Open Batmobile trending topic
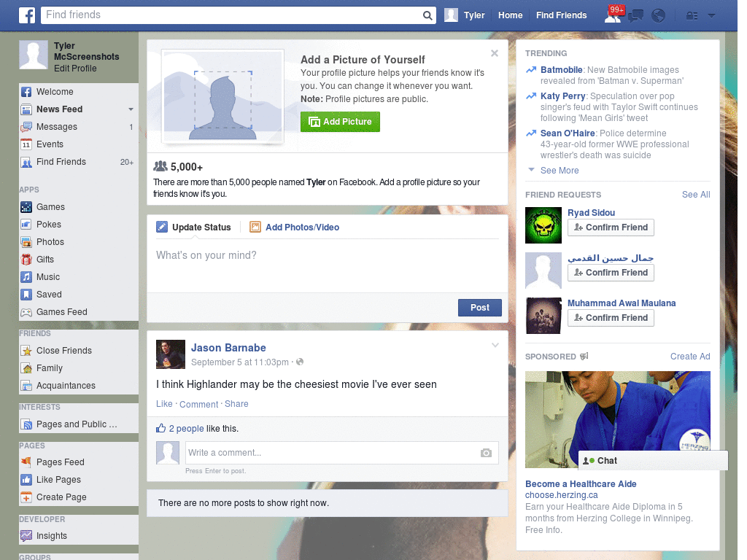The width and height of the screenshot is (747, 560). tap(561, 70)
